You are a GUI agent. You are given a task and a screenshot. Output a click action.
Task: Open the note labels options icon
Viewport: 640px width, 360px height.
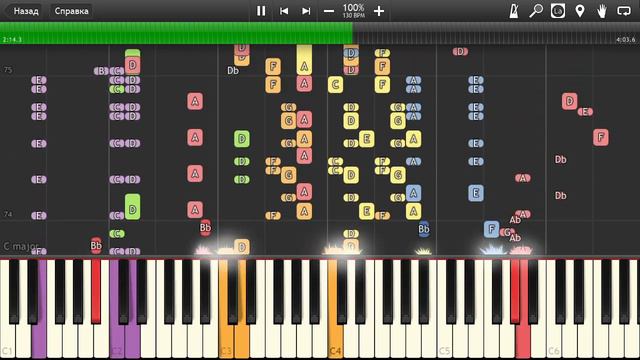tap(558, 11)
